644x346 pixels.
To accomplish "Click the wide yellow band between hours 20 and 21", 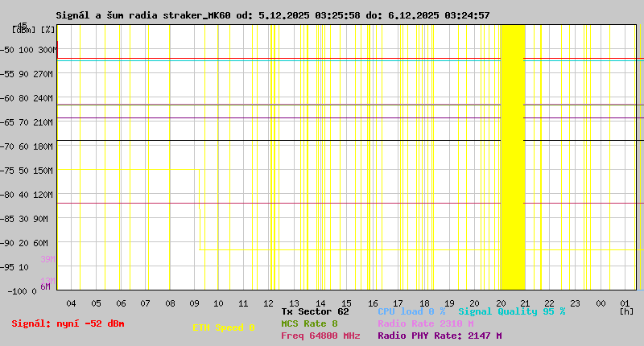I will coord(513,157).
